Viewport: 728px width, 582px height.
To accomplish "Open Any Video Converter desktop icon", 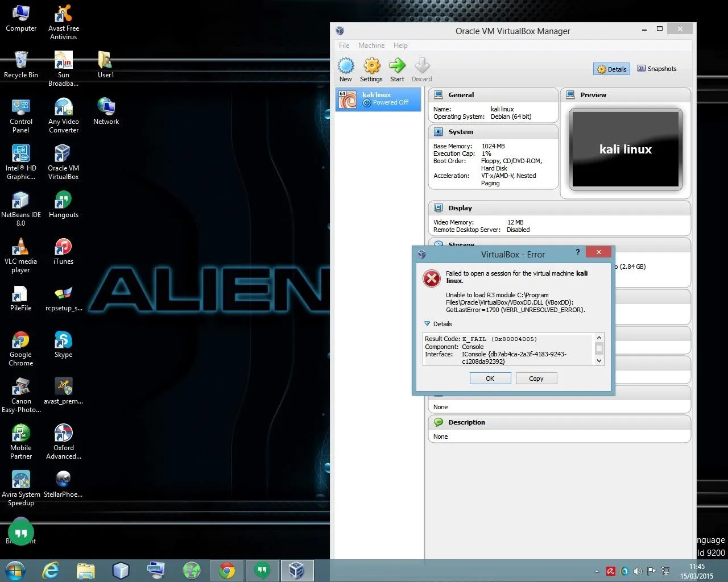I will tap(64, 116).
